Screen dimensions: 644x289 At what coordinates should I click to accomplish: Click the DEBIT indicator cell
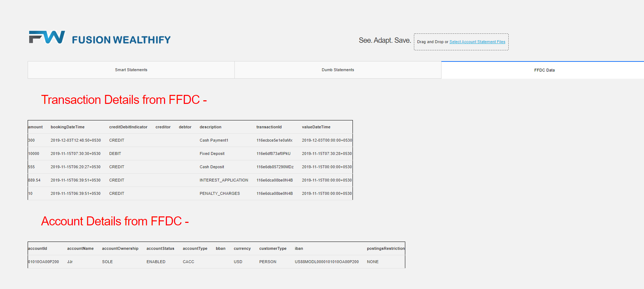tap(115, 153)
